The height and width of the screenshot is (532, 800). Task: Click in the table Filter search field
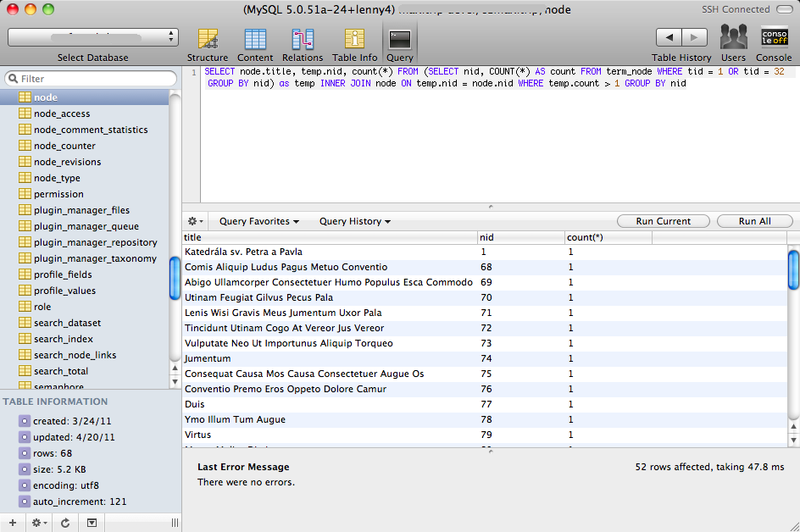93,79
